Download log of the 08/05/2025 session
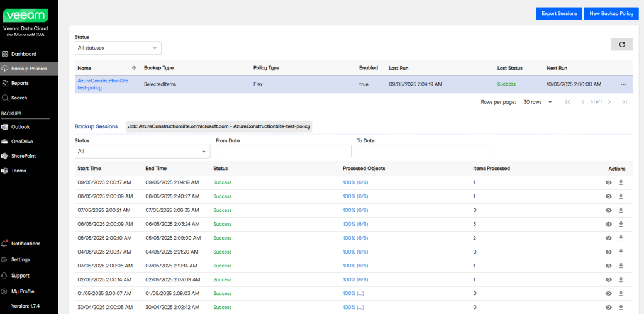 pyautogui.click(x=621, y=196)
